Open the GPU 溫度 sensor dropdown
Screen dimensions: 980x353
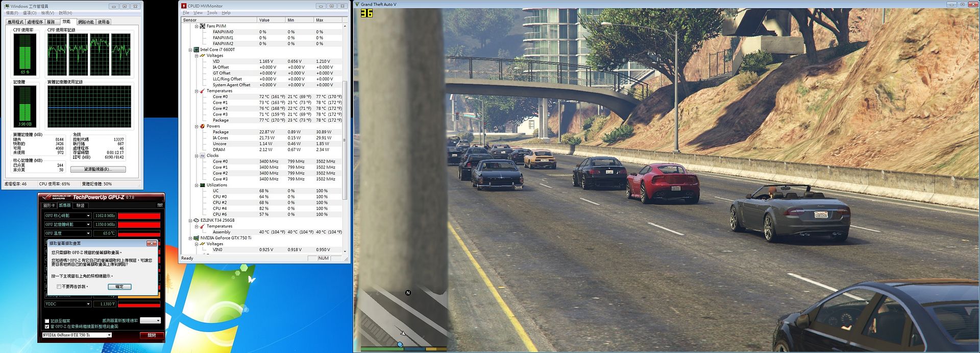88,233
